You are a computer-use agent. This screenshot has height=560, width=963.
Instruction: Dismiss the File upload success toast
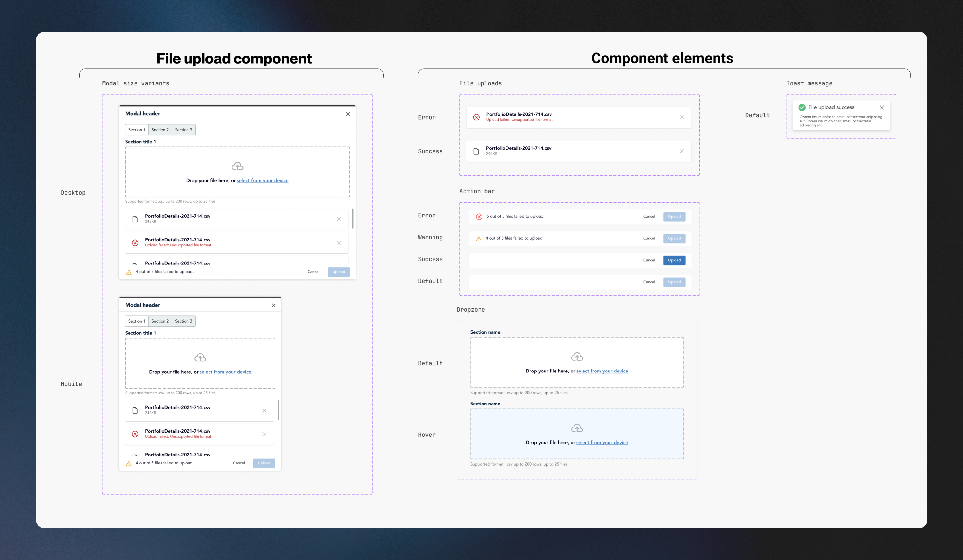[882, 107]
